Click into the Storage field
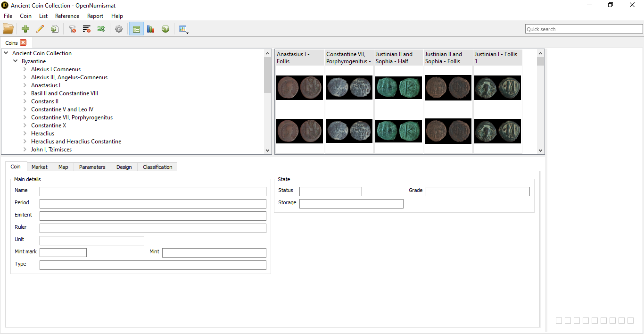 point(351,204)
